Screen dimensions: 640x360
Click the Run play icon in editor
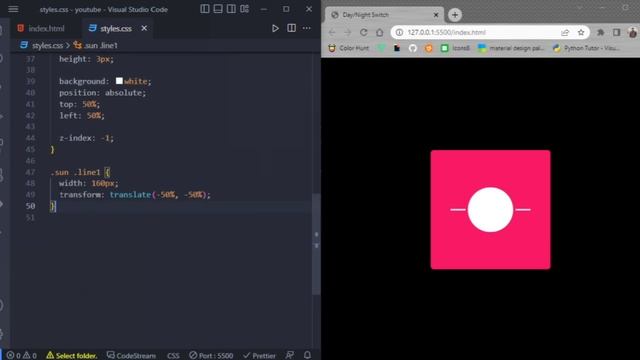(275, 28)
